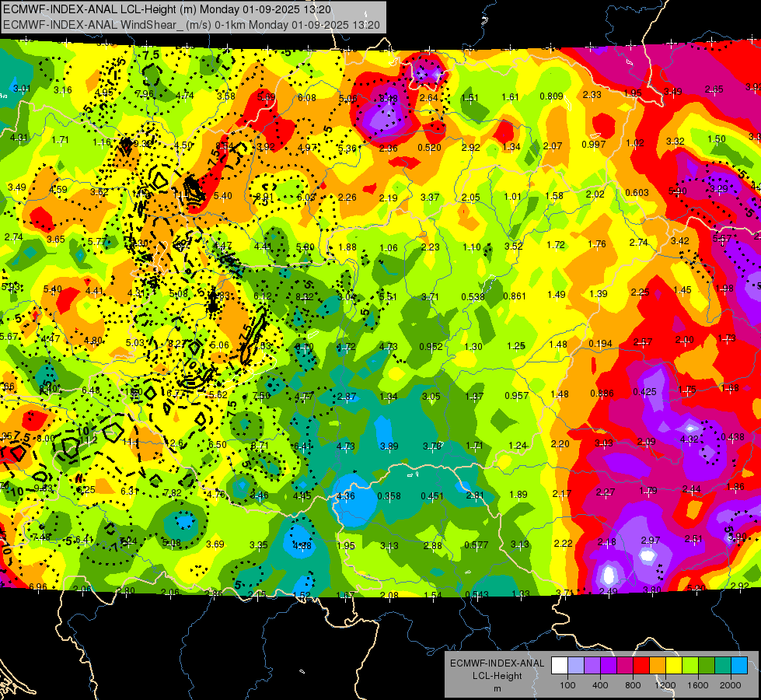This screenshot has height=700, width=761.
Task: Click the sky blue swatch in the legend
Action: (x=738, y=666)
